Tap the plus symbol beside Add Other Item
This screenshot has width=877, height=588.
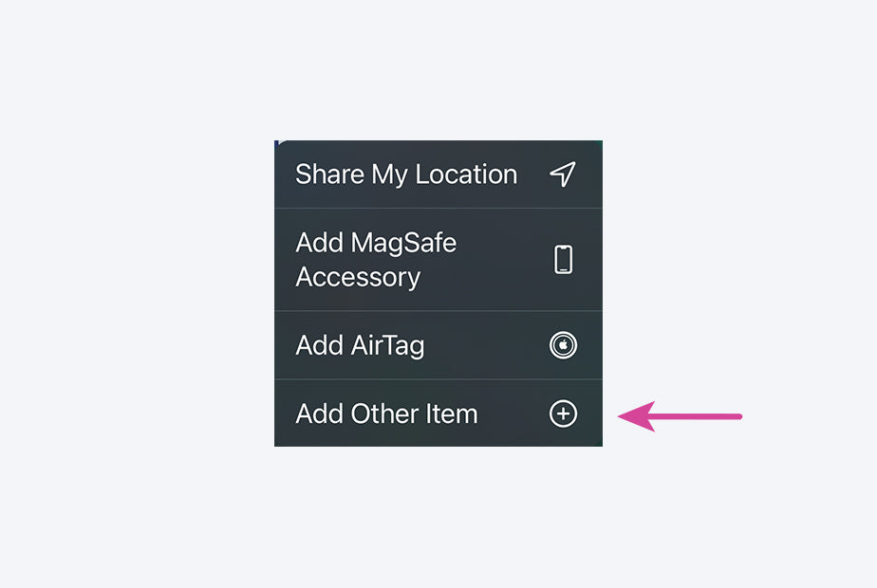(563, 413)
